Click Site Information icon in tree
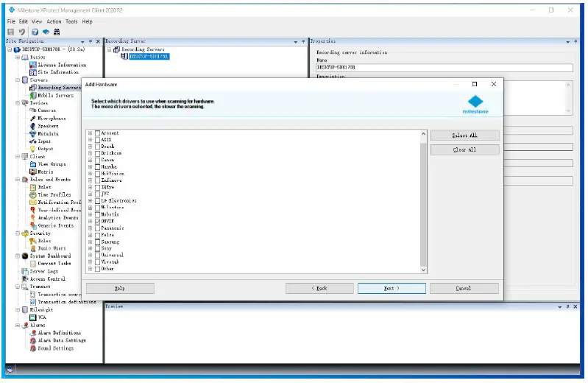Viewport: 588px width, 383px height. click(x=33, y=72)
